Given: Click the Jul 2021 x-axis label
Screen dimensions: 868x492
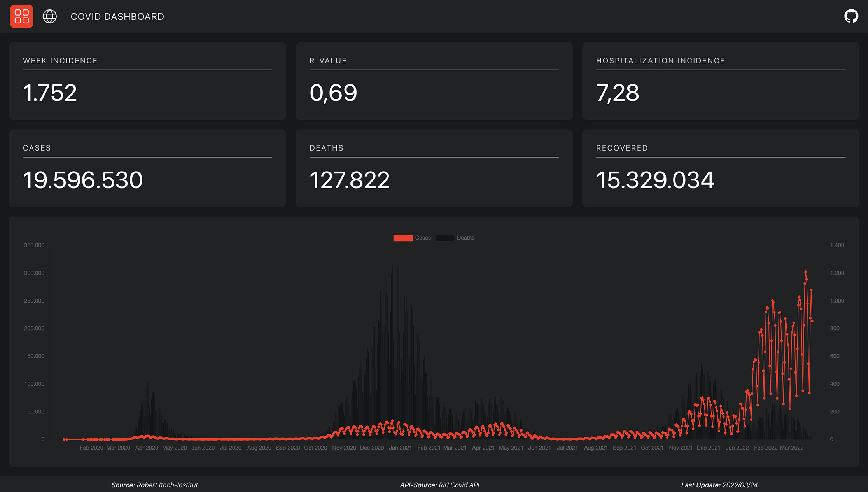Looking at the screenshot, I should [567, 448].
